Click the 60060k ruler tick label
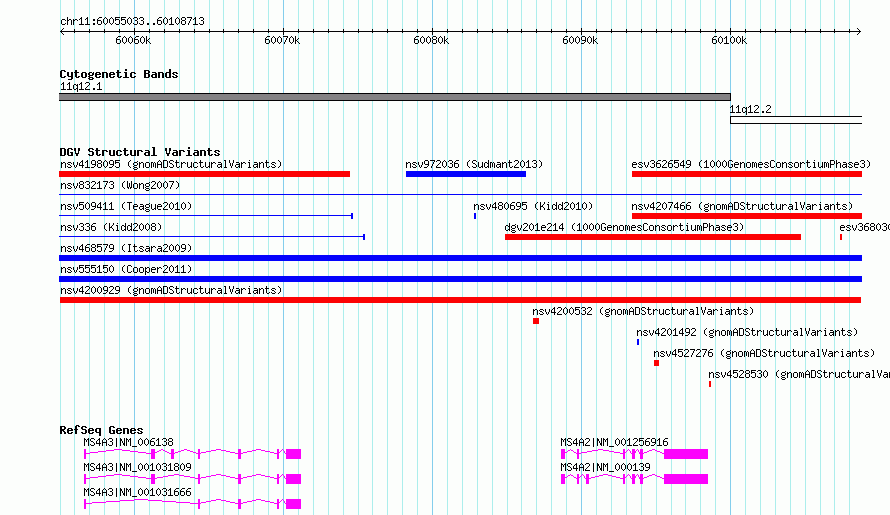 [x=133, y=40]
